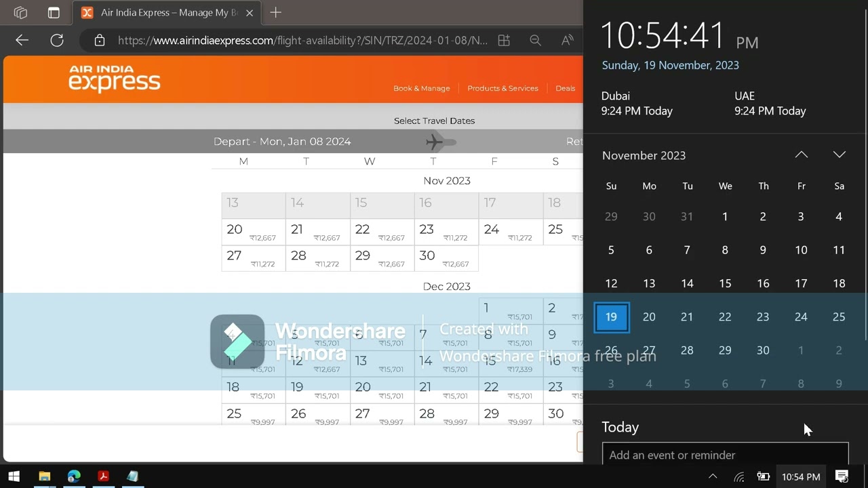Click date link Sunday, 19 November, 2023
This screenshot has width=868, height=488.
(670, 65)
